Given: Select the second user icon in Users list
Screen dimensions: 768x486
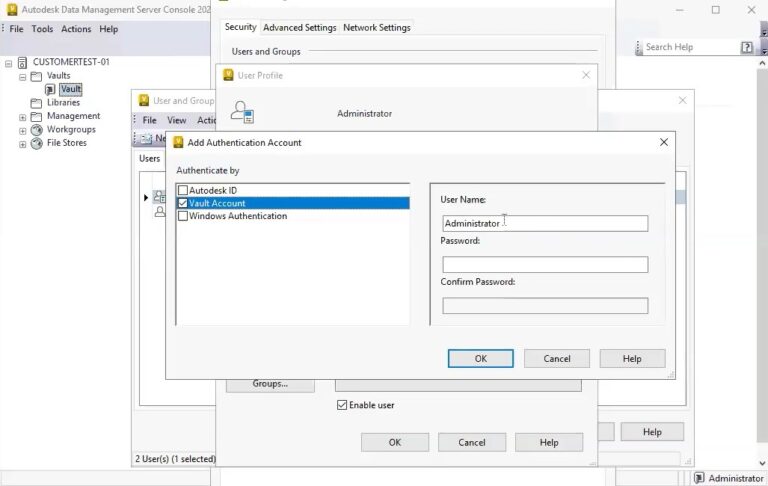Looking at the screenshot, I should (160, 211).
